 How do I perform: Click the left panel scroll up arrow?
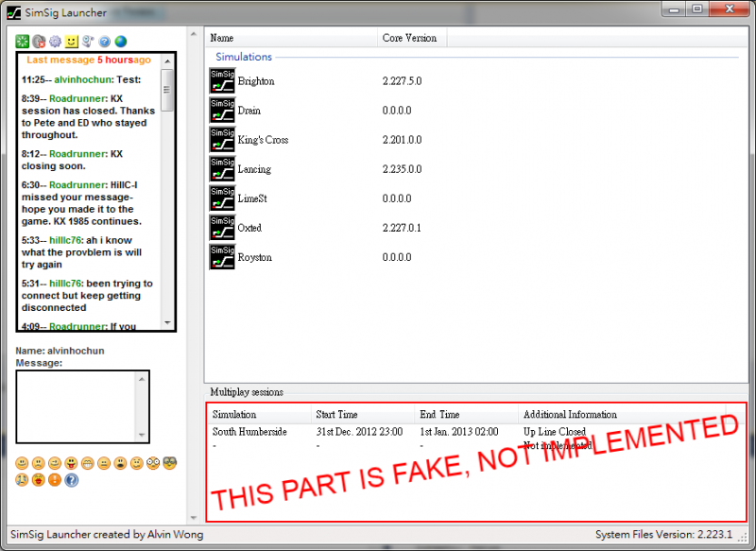(194, 34)
